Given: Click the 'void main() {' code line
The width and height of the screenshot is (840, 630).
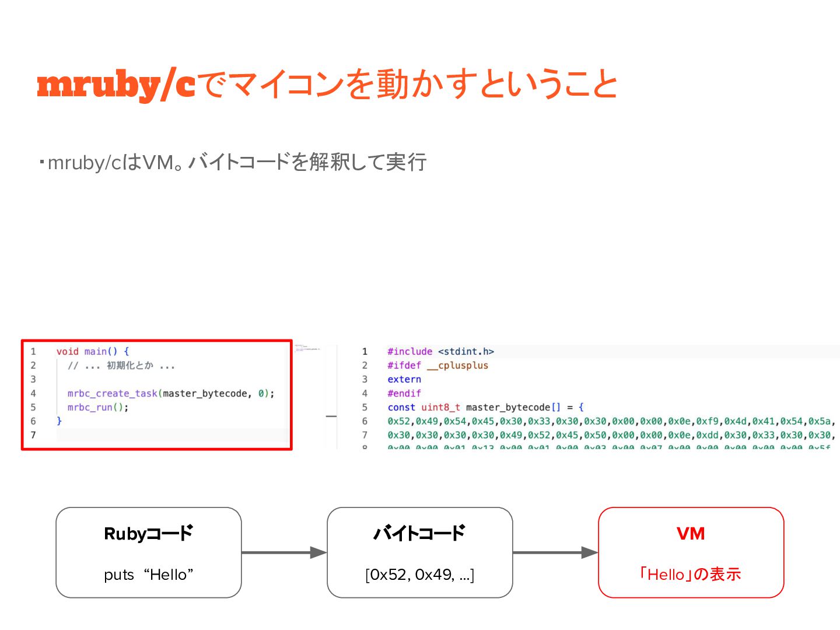Looking at the screenshot, I should tap(93, 351).
